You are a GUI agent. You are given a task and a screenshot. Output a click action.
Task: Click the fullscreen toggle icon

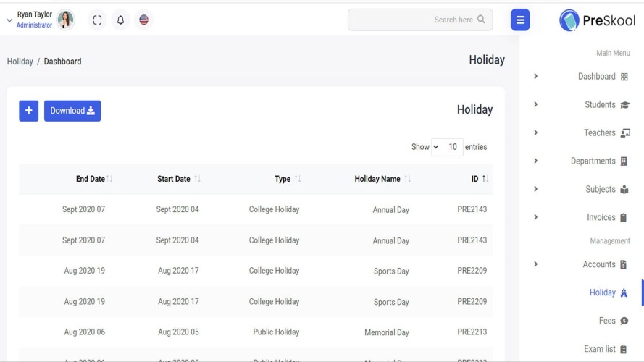[x=97, y=20]
